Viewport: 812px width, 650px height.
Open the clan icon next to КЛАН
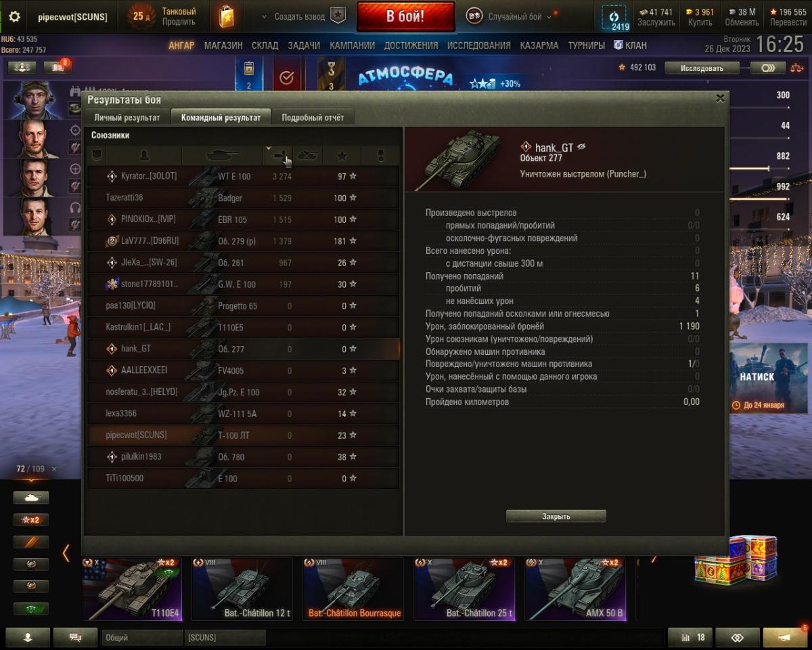(618, 45)
